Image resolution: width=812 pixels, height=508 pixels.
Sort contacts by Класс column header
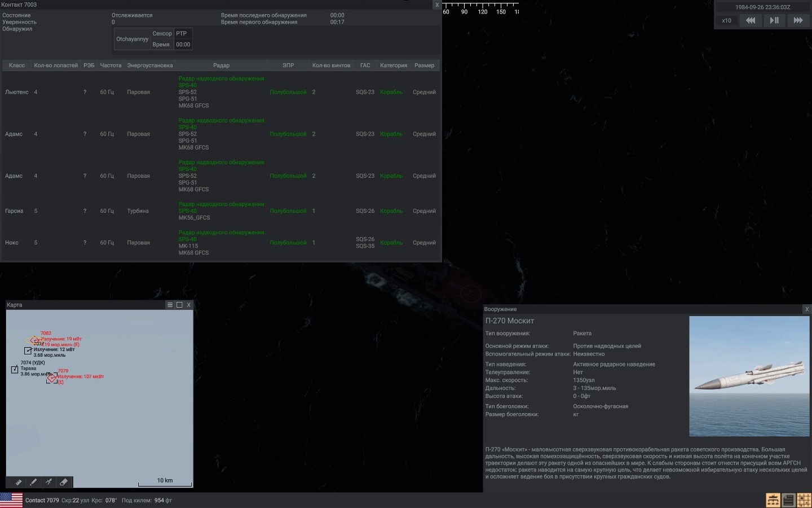[x=17, y=65]
